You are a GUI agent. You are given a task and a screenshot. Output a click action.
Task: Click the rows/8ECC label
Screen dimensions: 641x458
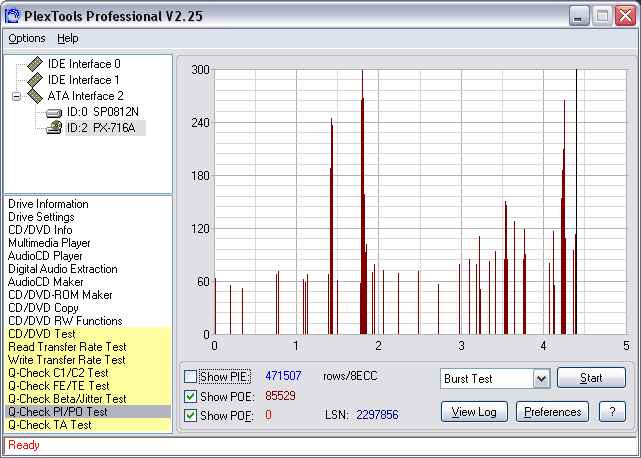click(350, 376)
